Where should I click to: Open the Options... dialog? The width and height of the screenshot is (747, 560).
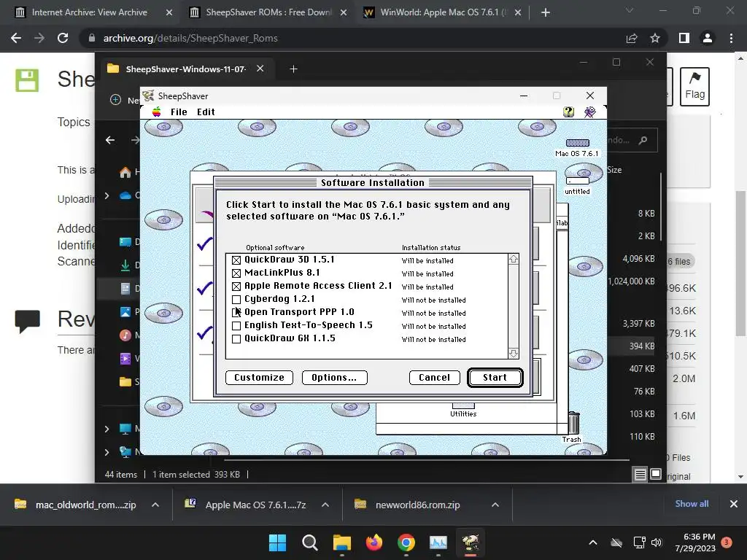[334, 378]
